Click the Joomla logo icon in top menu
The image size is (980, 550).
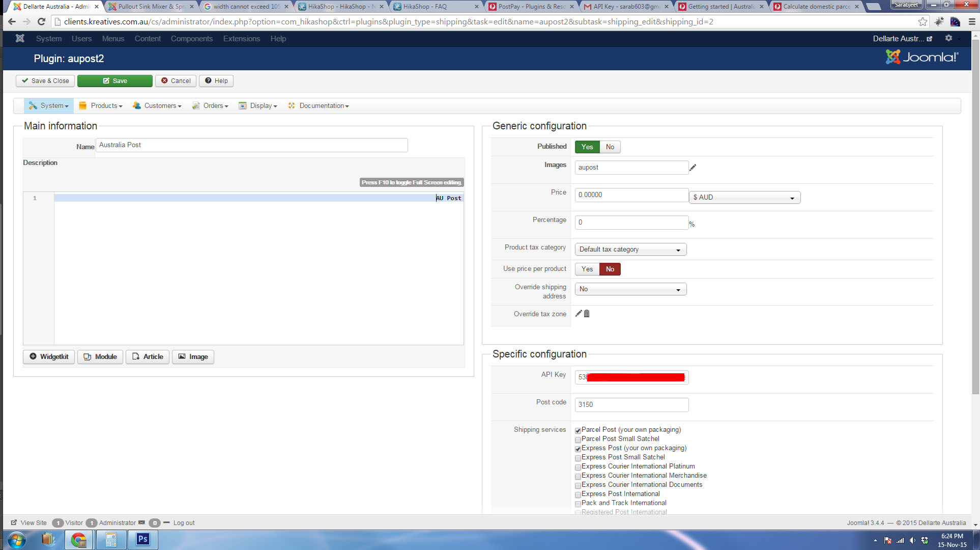pos(20,38)
